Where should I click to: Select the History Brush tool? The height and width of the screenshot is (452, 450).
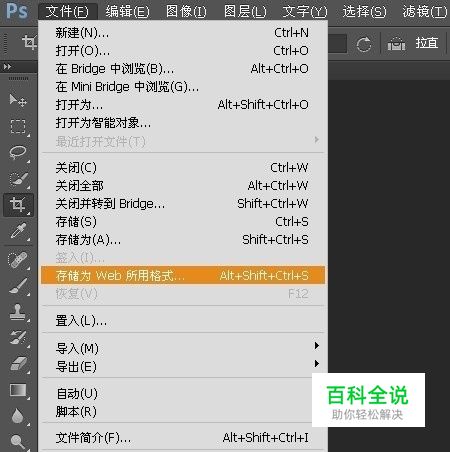[18, 337]
